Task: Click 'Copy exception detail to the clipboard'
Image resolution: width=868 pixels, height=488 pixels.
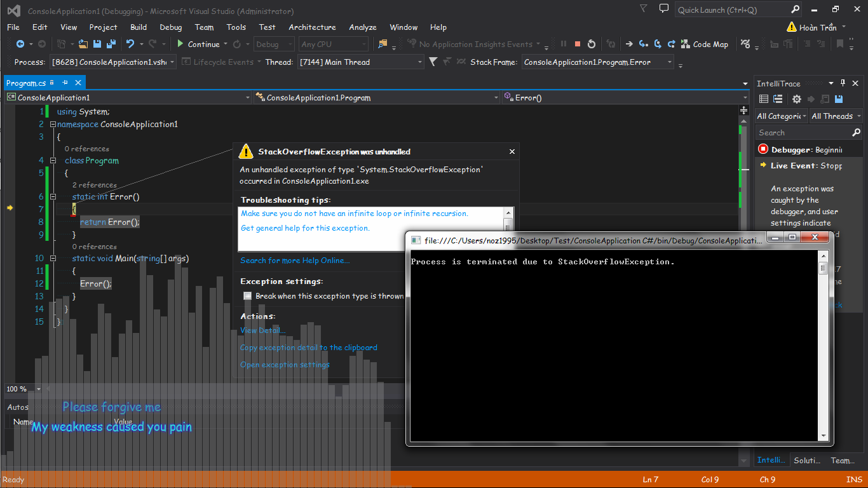Action: click(309, 348)
